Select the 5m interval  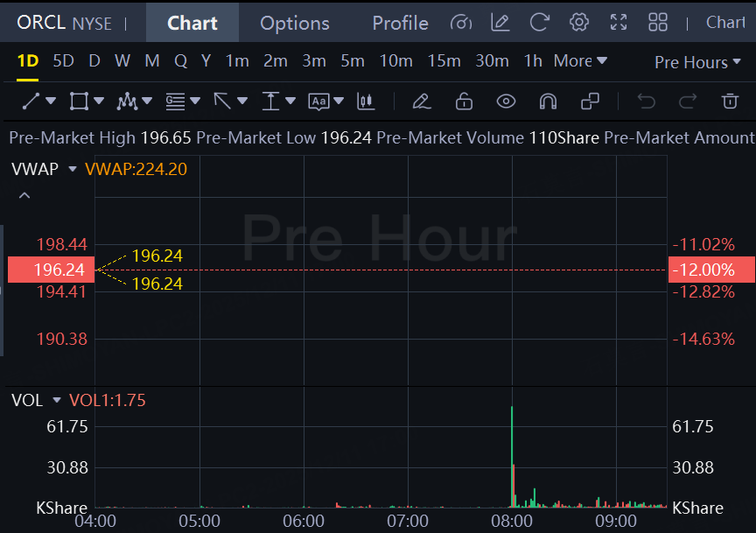[353, 61]
